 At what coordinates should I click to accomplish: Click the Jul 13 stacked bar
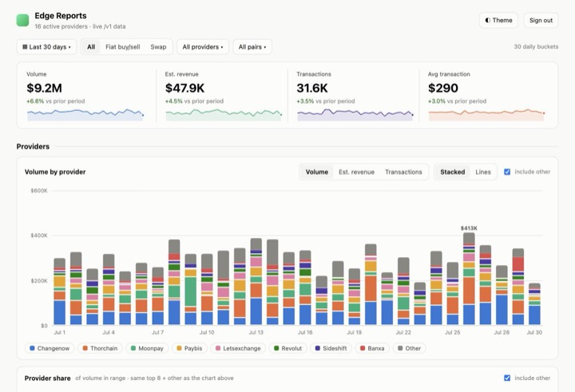(256, 282)
